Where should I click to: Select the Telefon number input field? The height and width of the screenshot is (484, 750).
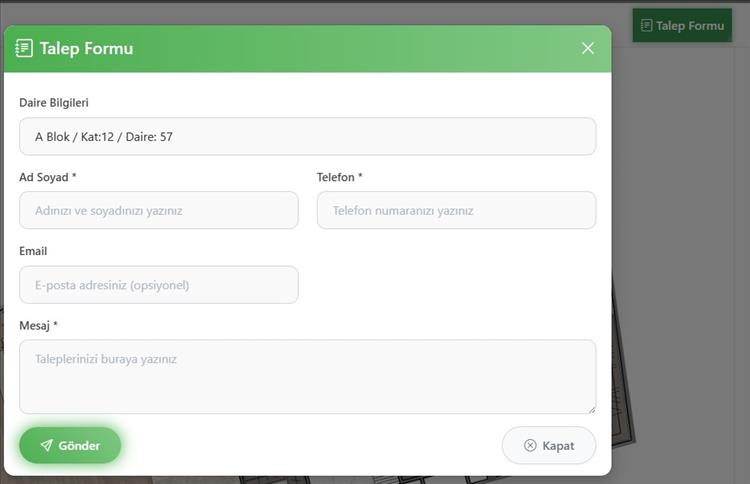tap(456, 211)
